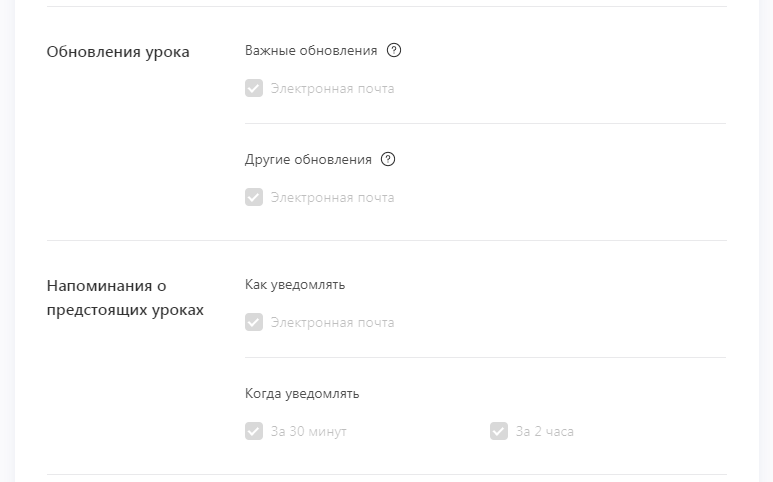Click Электронная почта label under Как уведомлять
The height and width of the screenshot is (482, 773).
pos(332,323)
